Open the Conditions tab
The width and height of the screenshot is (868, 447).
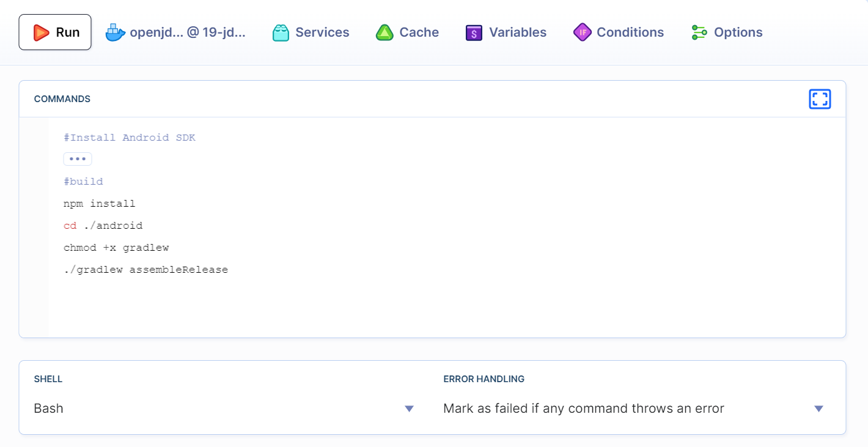618,32
